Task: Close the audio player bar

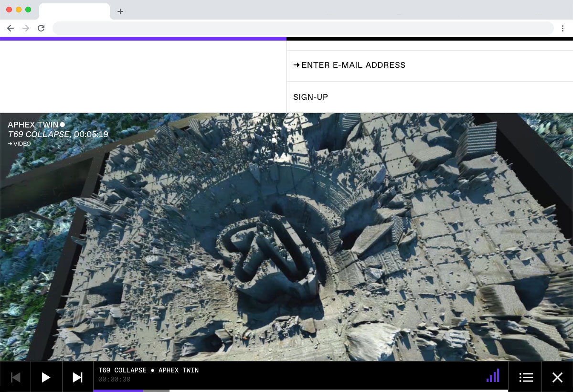Action: pyautogui.click(x=557, y=377)
